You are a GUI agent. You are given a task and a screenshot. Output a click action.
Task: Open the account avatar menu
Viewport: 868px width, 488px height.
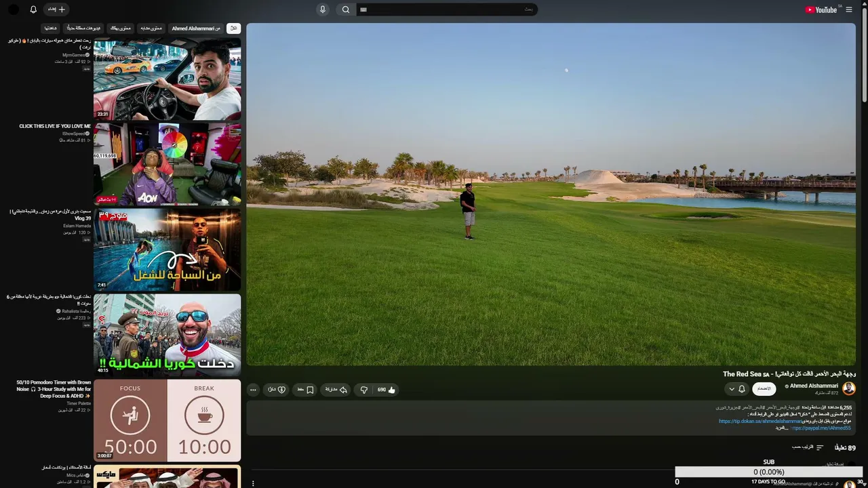[x=14, y=9]
